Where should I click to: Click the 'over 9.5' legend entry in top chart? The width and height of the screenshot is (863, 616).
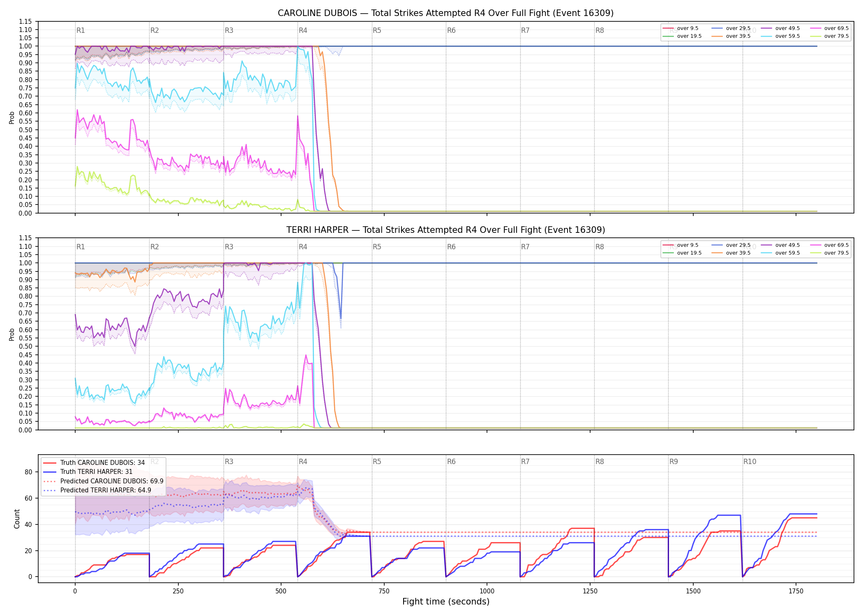681,28
